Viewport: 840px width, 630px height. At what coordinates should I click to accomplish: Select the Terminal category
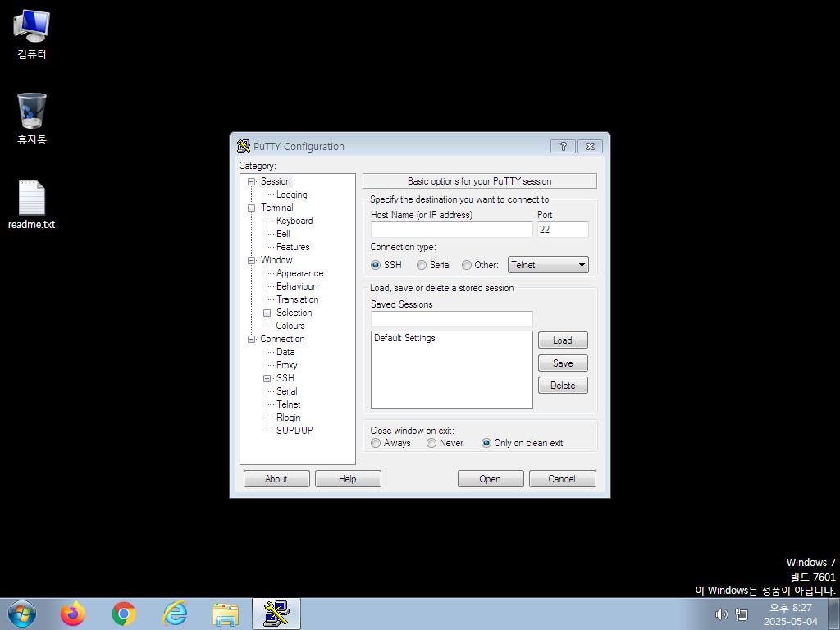[276, 208]
